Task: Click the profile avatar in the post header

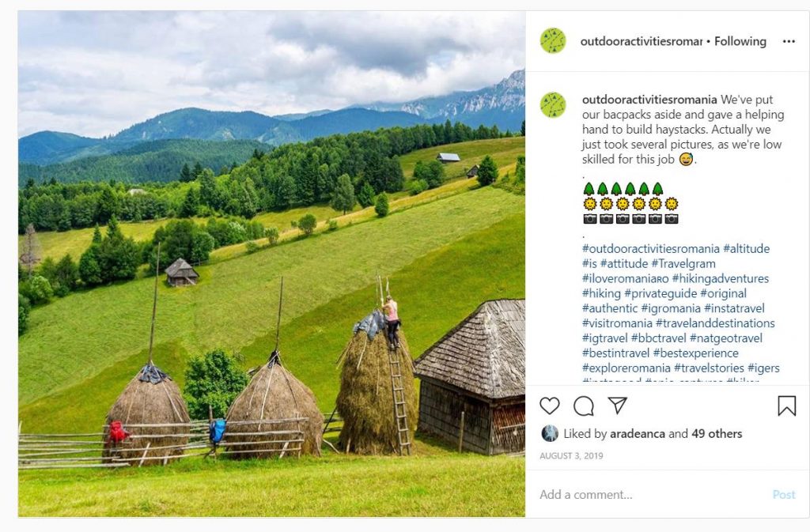Action: pyautogui.click(x=553, y=41)
